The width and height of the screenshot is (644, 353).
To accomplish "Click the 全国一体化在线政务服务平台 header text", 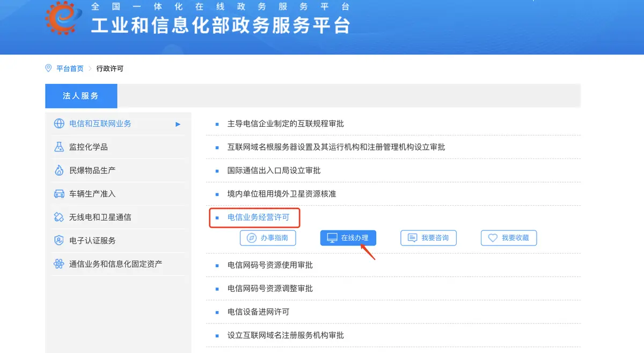I will pyautogui.click(x=221, y=7).
